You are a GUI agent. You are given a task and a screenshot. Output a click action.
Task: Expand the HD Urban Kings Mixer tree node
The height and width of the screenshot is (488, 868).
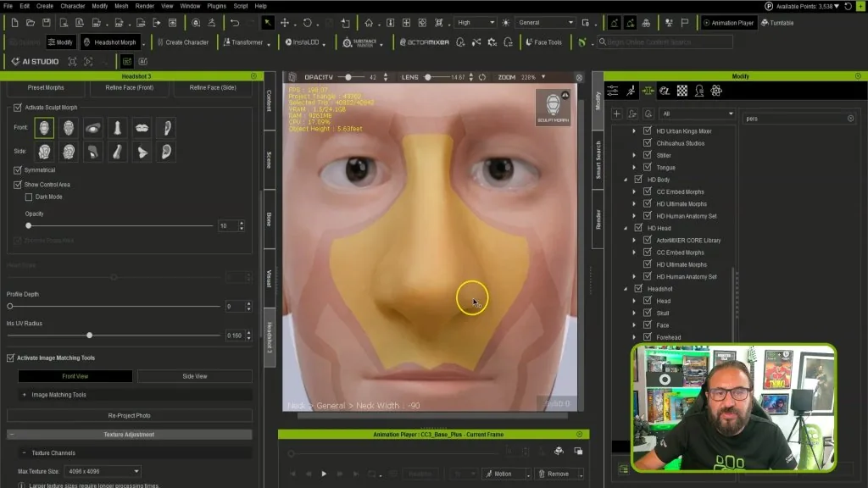click(634, 131)
